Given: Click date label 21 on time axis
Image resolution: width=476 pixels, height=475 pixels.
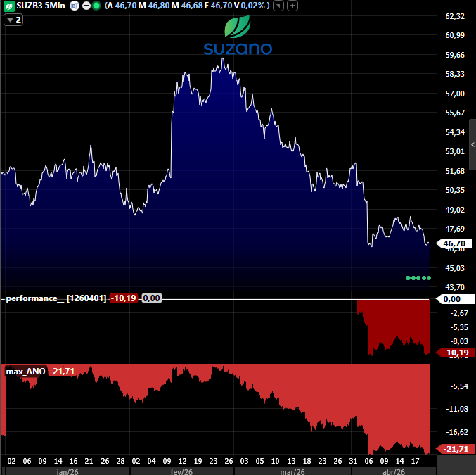Looking at the screenshot, I should 89,461.
